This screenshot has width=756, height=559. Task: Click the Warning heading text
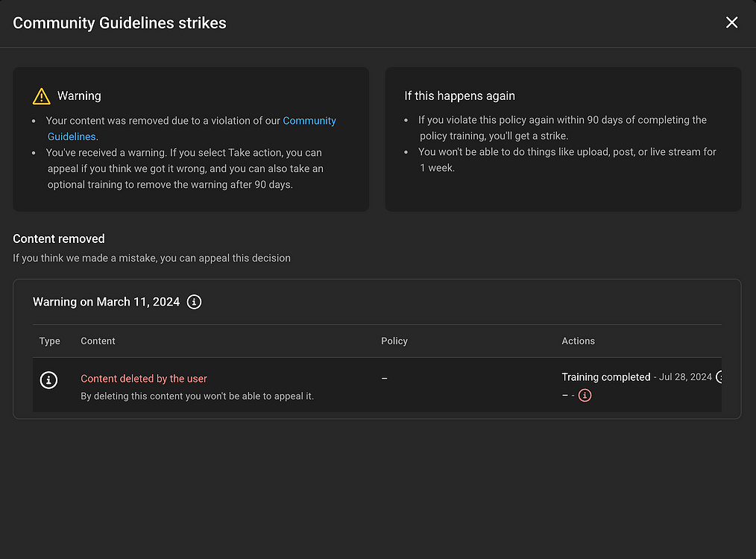coord(79,96)
